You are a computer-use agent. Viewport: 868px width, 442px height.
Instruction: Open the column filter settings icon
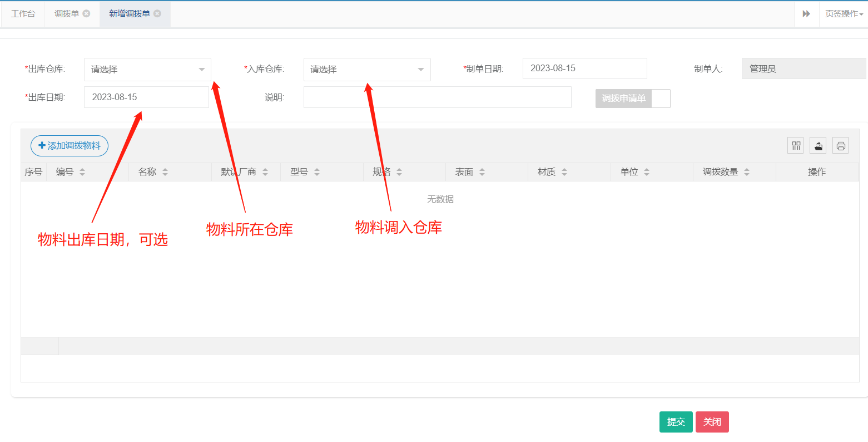[x=796, y=146]
